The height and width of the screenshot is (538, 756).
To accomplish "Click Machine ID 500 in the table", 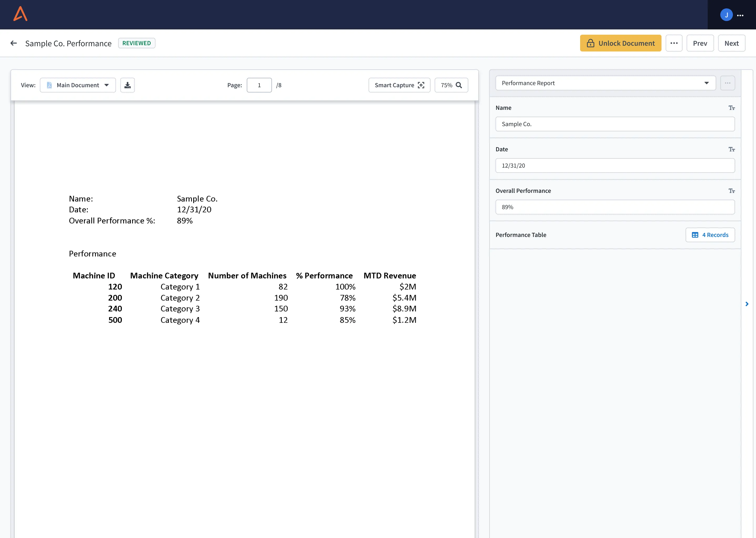I will 115,320.
